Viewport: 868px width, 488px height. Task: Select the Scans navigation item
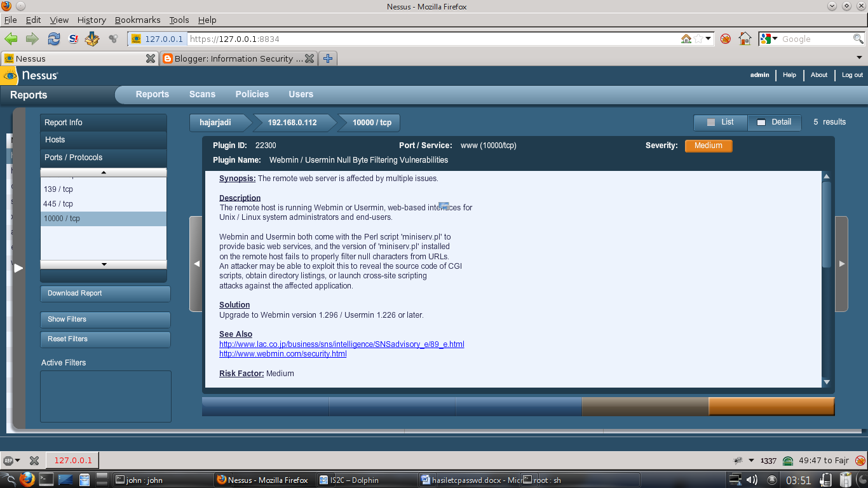[202, 94]
